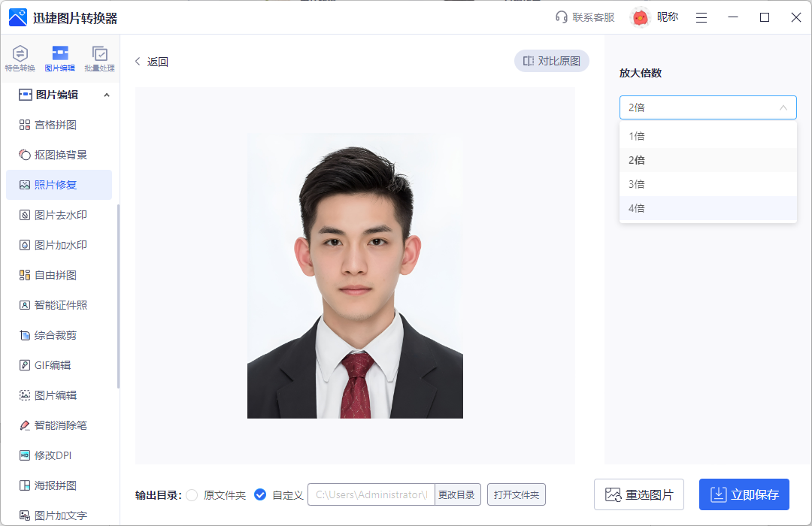Open 海报拼图 tool
Screen dimensions: 812x526
pos(59,485)
